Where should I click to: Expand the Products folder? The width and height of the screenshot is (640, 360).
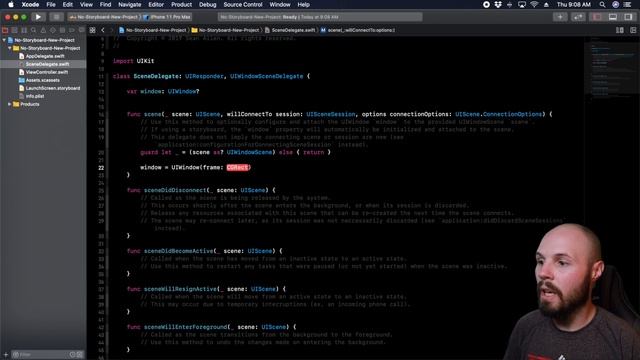(9, 104)
